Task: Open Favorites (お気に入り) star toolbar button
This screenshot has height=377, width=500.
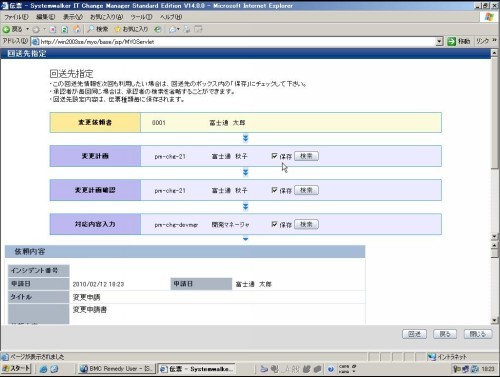Action: point(131,29)
